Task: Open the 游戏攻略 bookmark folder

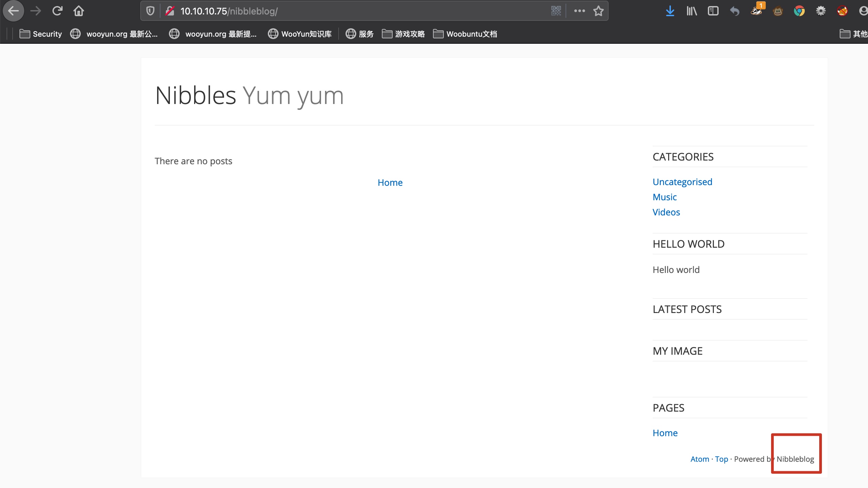Action: coord(403,34)
